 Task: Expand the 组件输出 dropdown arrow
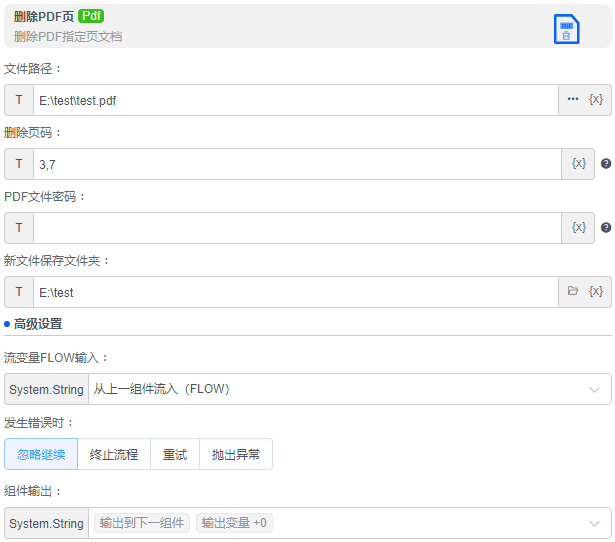click(594, 523)
